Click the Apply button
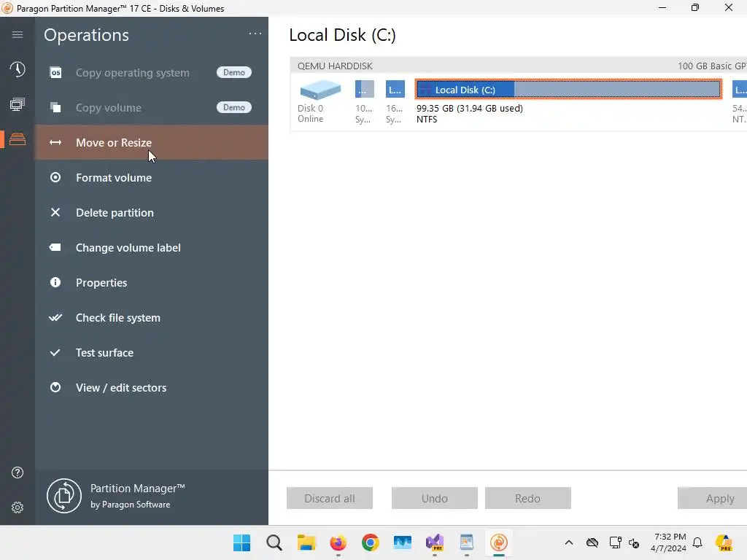 713,498
